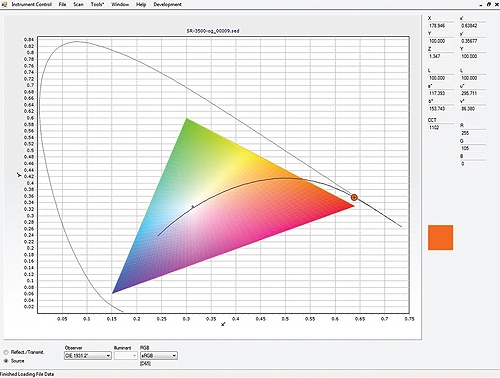Click the application icon in title bar
This screenshot has height=378, width=500.
click(4, 4)
